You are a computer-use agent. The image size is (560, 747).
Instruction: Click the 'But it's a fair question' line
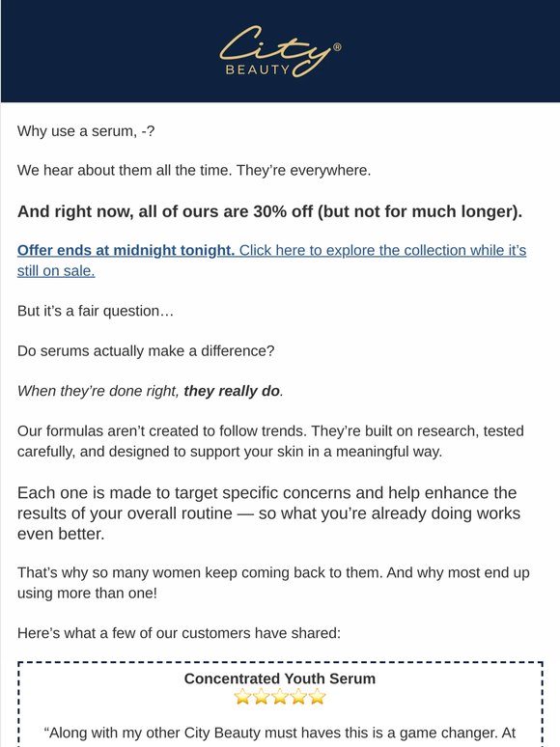96,311
